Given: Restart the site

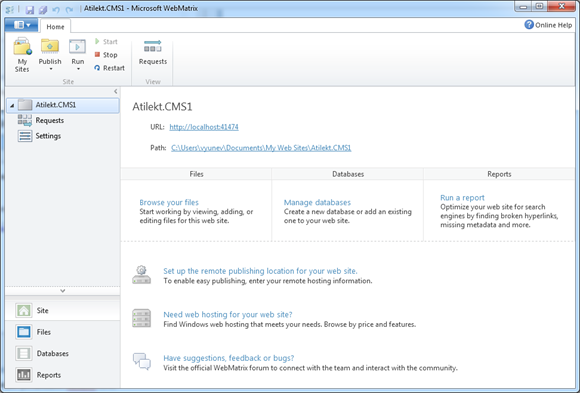Looking at the screenshot, I should 109,68.
